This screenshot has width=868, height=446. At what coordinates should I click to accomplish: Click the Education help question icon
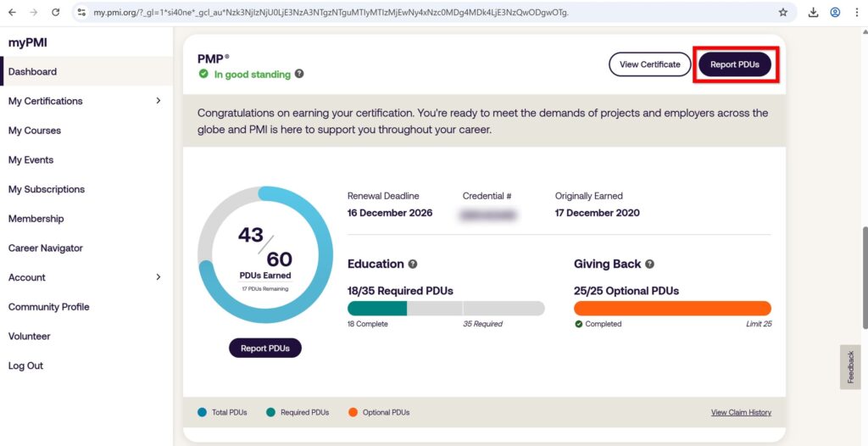click(413, 264)
